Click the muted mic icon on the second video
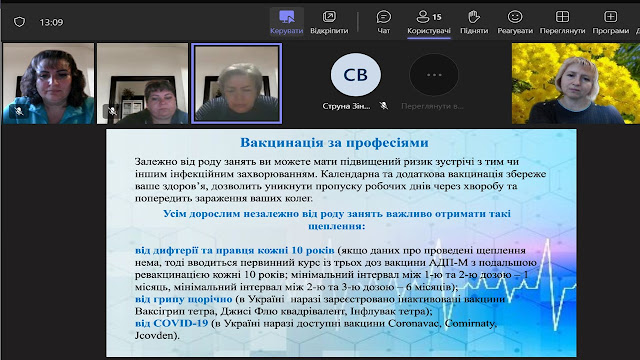 tap(112, 111)
